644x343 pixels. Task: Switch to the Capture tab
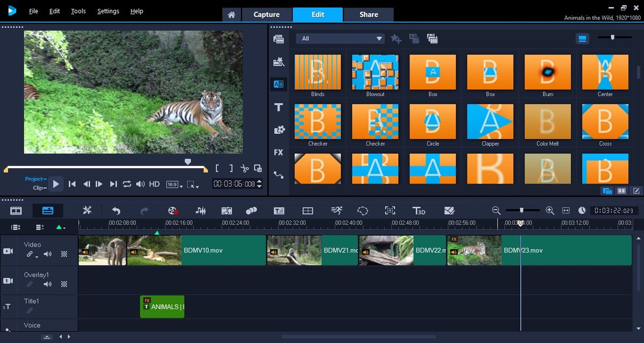coord(267,14)
